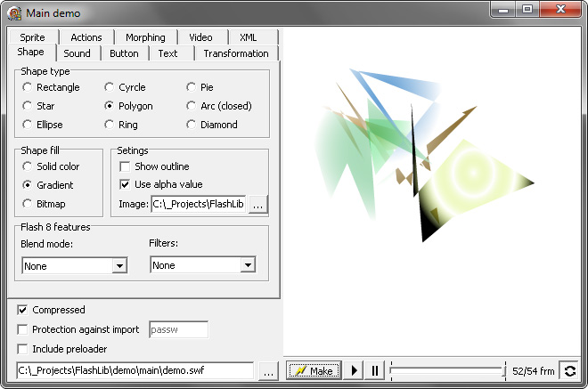Open the Video tab
This screenshot has height=389, width=588.
coord(201,37)
